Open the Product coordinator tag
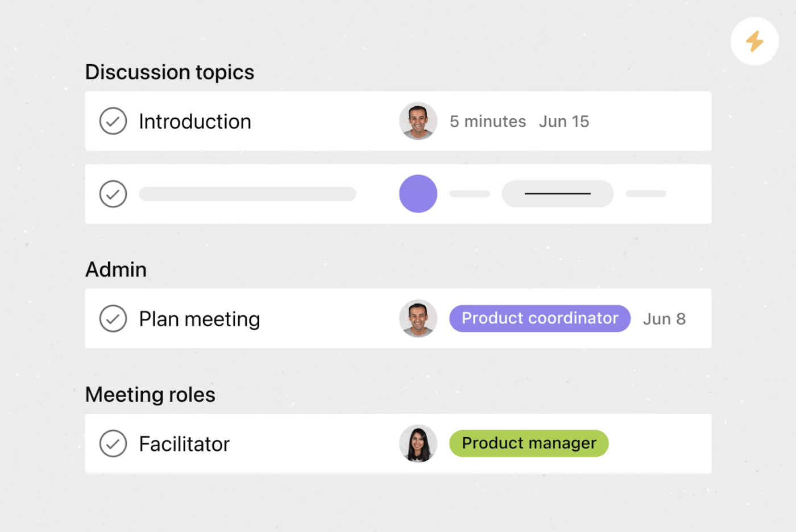This screenshot has width=796, height=532. pyautogui.click(x=539, y=318)
